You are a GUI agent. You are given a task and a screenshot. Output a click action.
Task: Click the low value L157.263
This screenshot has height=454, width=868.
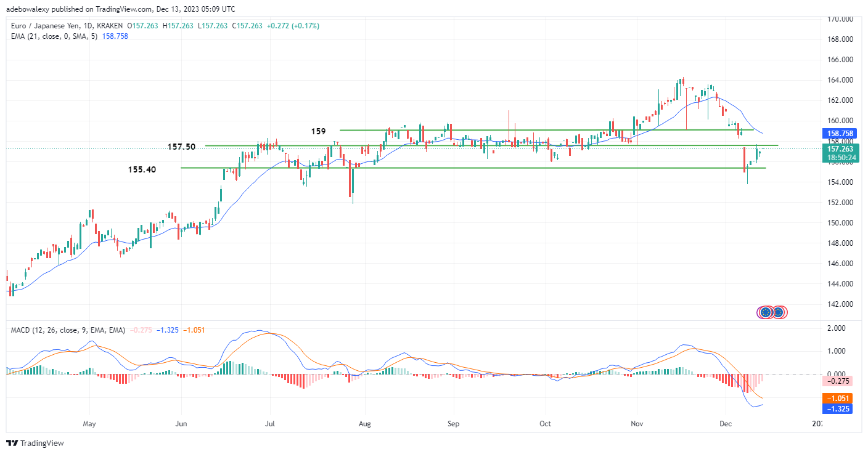point(213,26)
